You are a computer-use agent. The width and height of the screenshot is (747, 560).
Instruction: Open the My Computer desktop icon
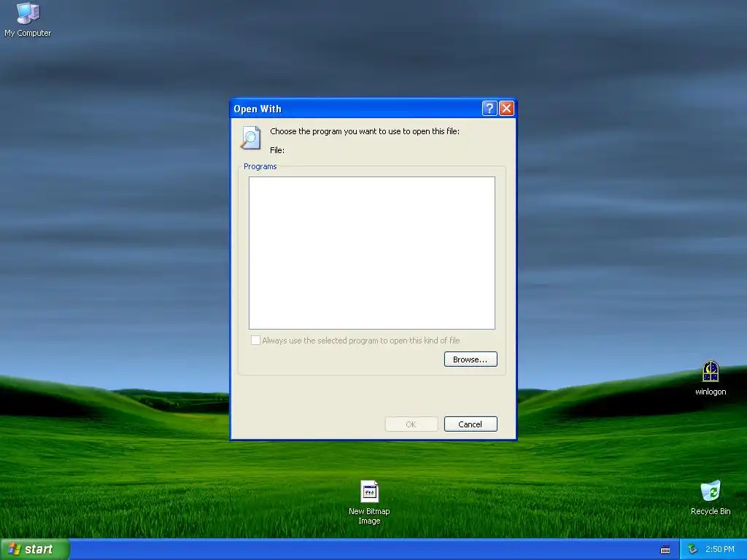click(x=28, y=20)
